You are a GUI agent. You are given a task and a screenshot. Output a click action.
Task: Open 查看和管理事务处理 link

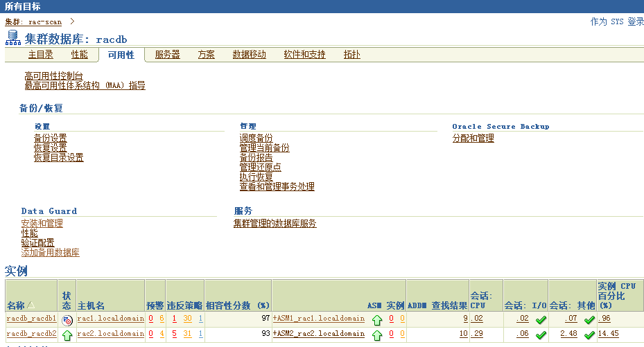coord(277,186)
